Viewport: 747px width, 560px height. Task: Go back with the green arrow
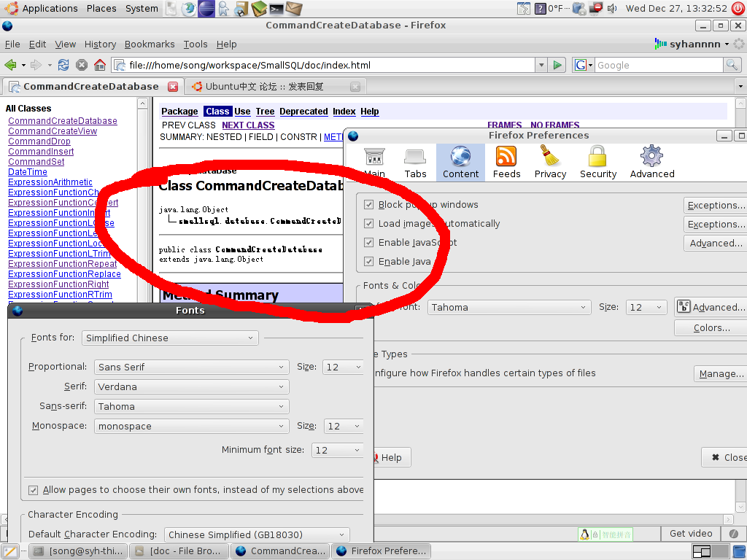click(10, 65)
